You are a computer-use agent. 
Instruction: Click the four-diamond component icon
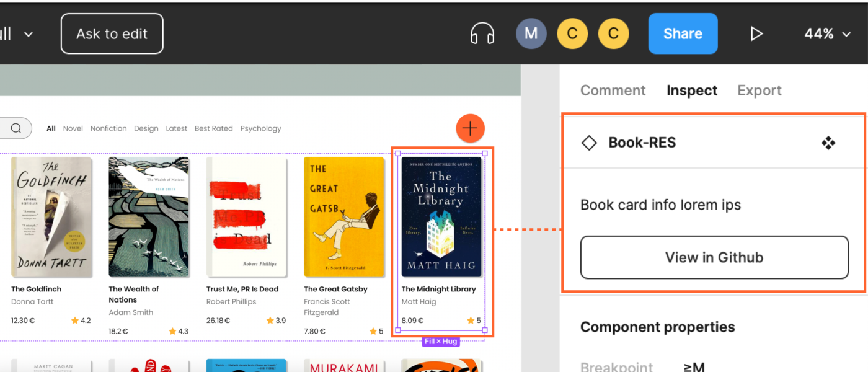pos(828,143)
